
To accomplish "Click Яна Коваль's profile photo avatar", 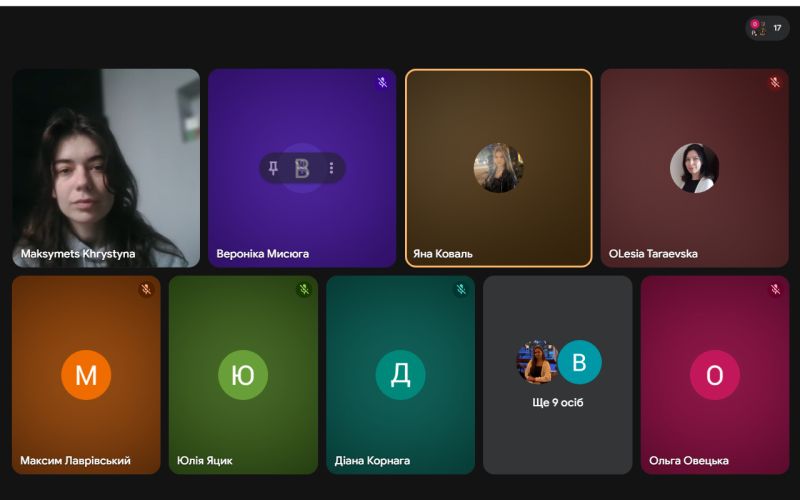I will click(x=498, y=168).
